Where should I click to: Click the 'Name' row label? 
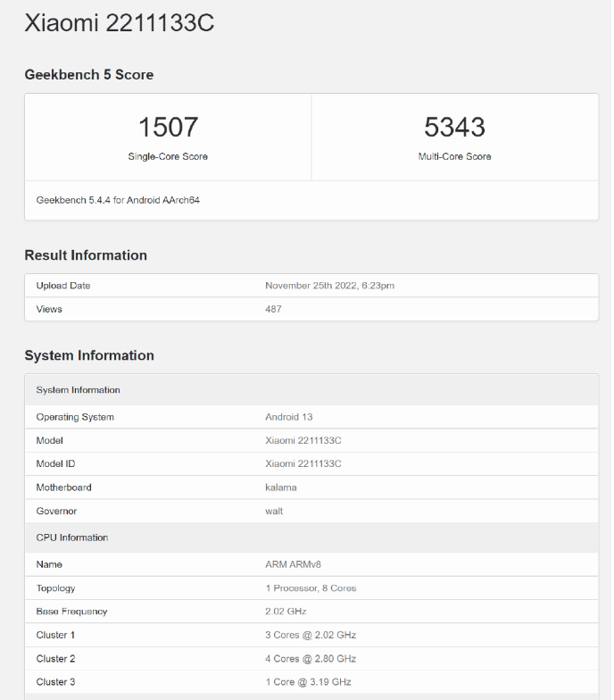(49, 564)
